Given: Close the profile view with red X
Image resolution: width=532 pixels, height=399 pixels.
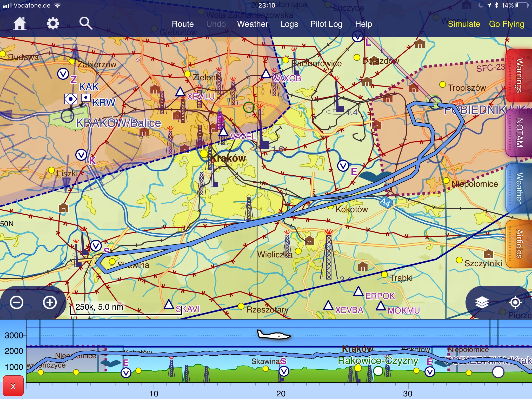Looking at the screenshot, I should tap(13, 386).
